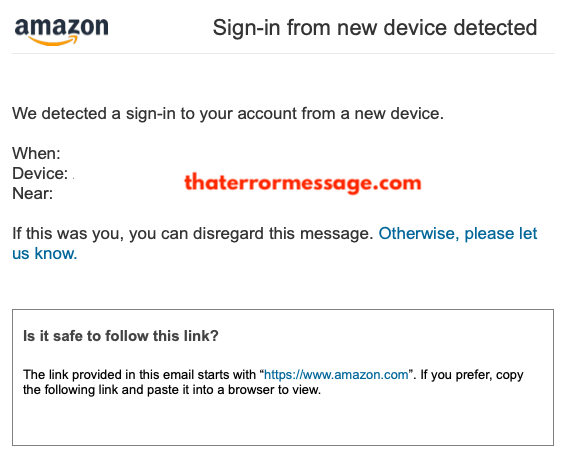This screenshot has width=565, height=461.
Task: Click the 'Is it safe to follow this link?' heading
Action: click(121, 336)
